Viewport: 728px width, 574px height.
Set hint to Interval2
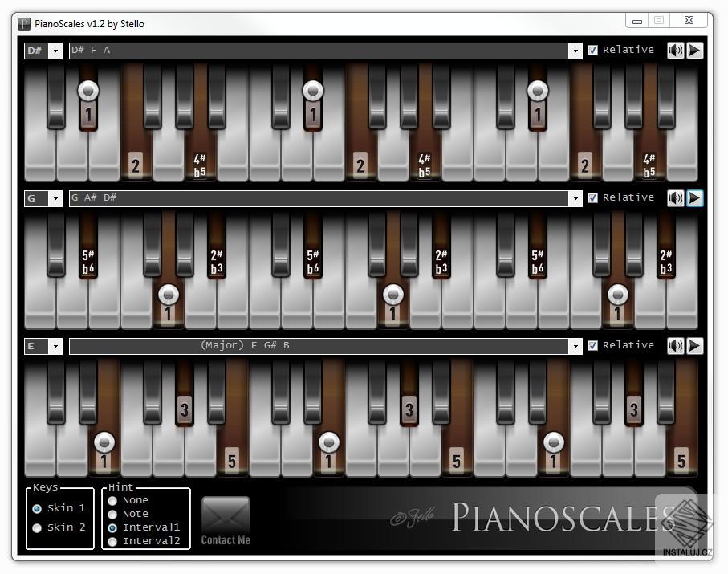pyautogui.click(x=112, y=542)
